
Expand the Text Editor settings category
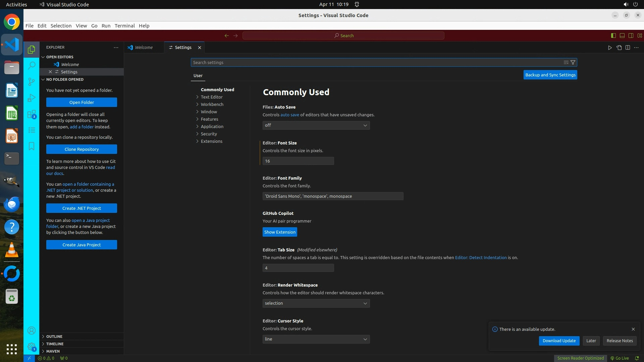point(211,97)
